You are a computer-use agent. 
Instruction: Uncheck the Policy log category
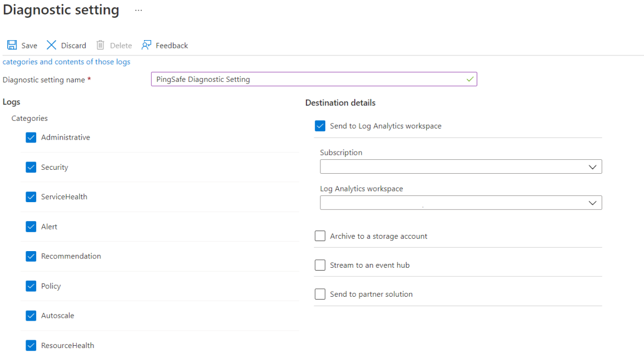31,286
